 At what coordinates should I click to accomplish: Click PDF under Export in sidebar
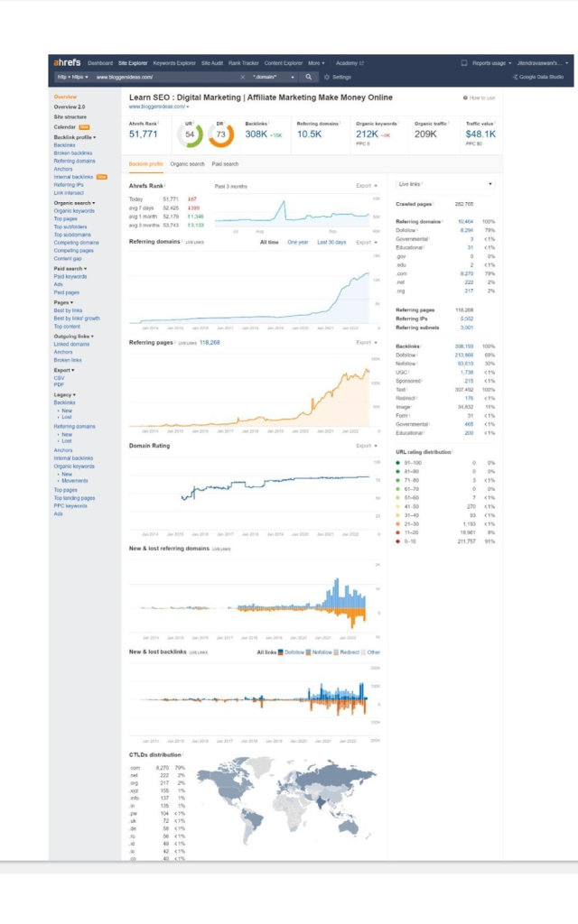click(59, 384)
